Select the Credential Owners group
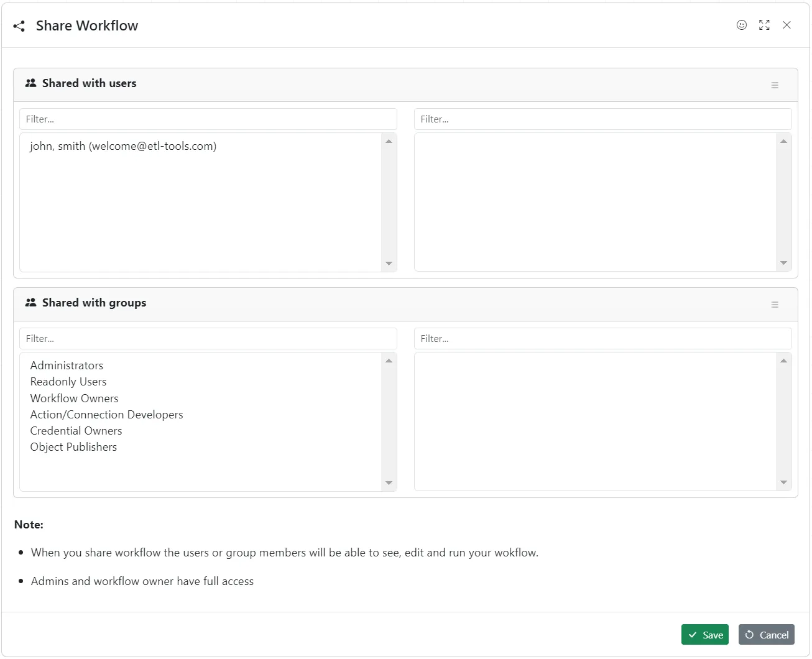Image resolution: width=812 pixels, height=659 pixels. pos(76,431)
